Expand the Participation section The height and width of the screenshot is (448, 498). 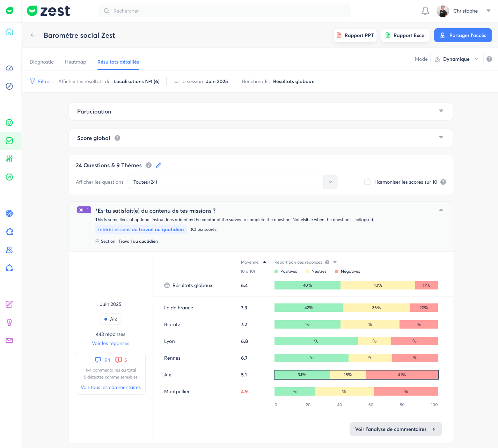441,111
